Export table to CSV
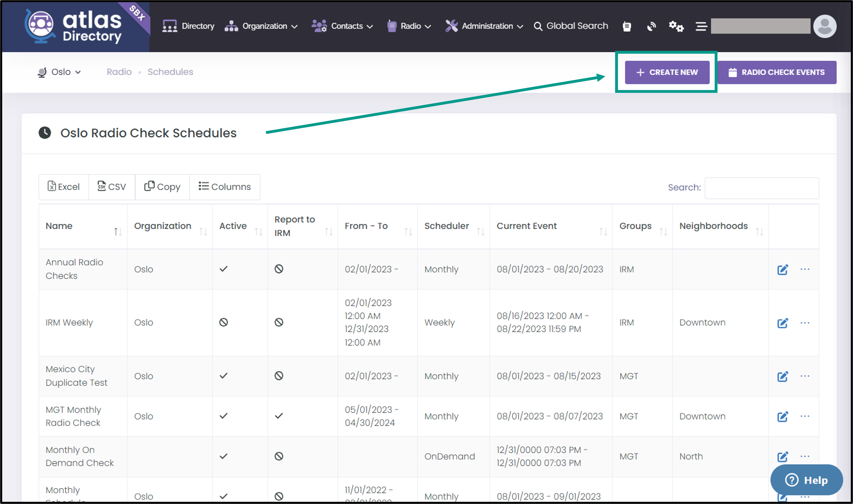This screenshot has width=853, height=504. pyautogui.click(x=112, y=187)
